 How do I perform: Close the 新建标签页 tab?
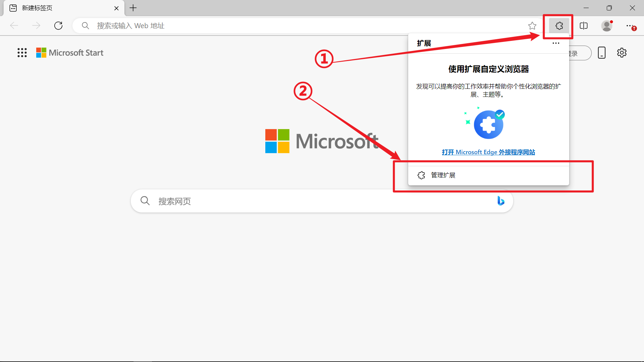[x=116, y=8]
